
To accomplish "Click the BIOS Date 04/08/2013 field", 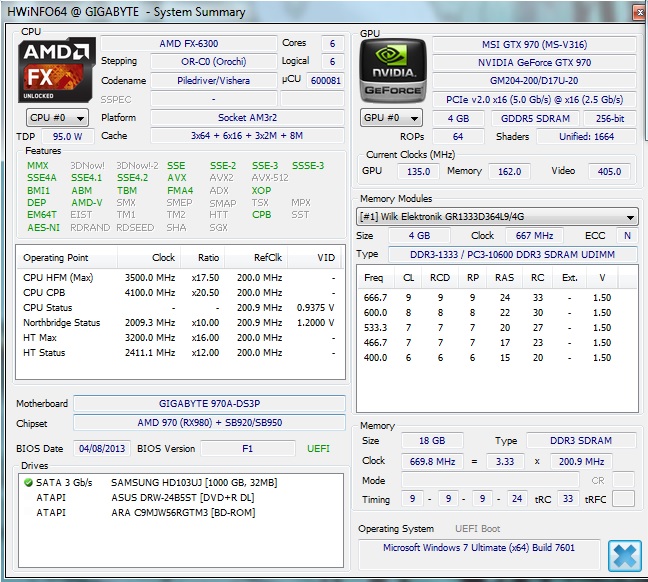I will click(x=102, y=448).
